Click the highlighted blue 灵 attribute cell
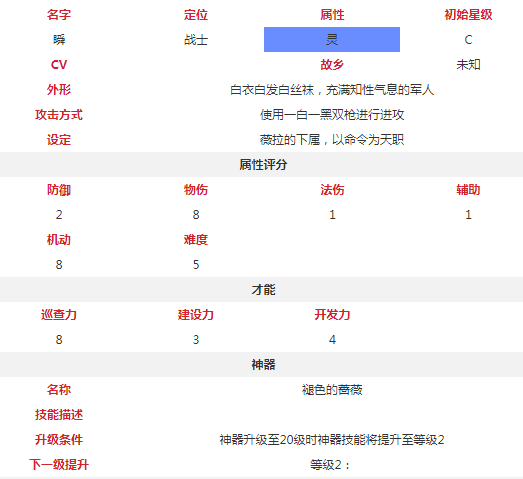 (332, 39)
